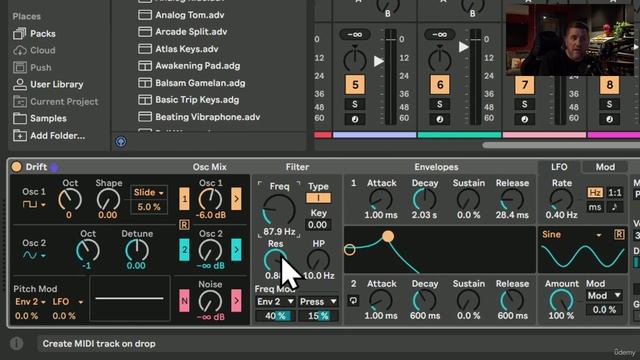640x360 pixels.
Task: Select Beating Vibraphone.adv preset
Action: 199,117
